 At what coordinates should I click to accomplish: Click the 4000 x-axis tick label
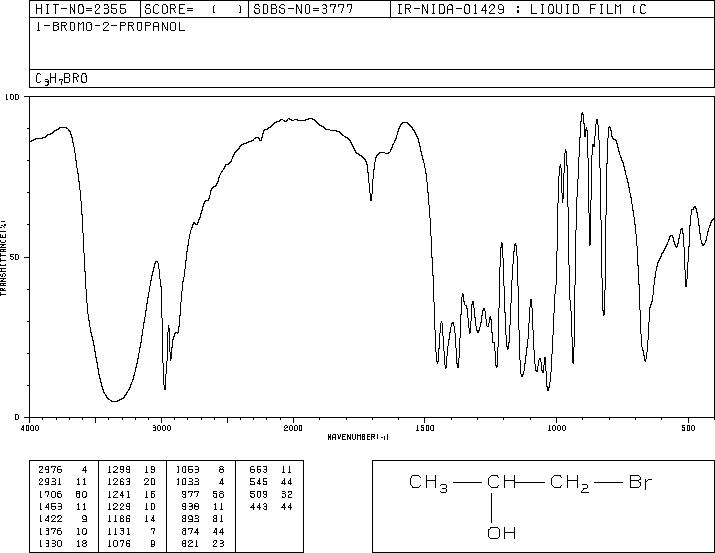30,428
